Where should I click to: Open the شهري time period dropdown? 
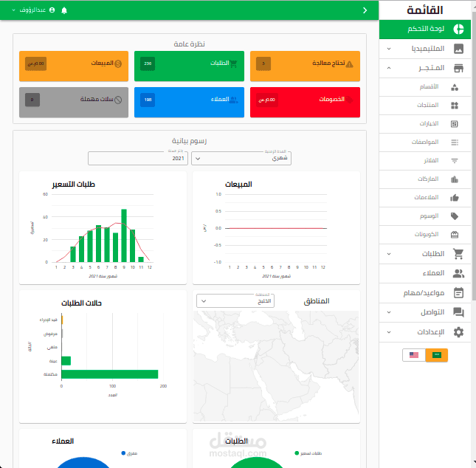(241, 158)
